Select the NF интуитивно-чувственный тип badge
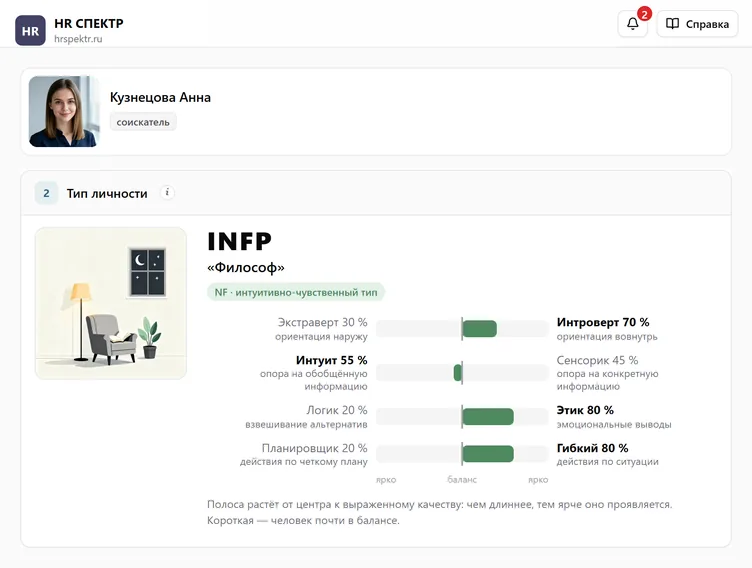The image size is (752, 568). (296, 292)
